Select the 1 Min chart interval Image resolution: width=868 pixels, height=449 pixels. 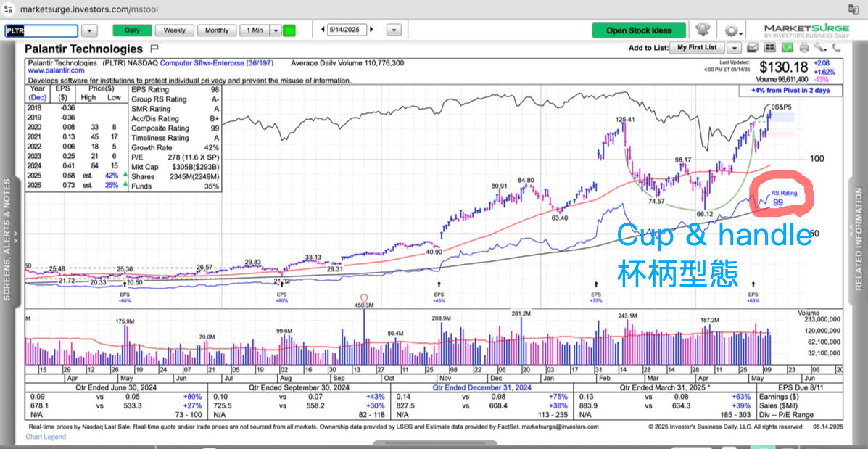coord(255,30)
